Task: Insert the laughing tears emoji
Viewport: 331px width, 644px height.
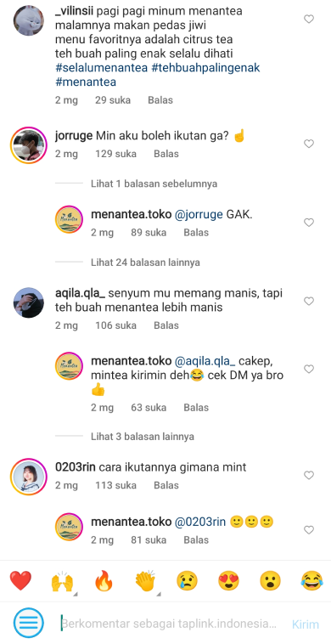Action: tap(311, 581)
